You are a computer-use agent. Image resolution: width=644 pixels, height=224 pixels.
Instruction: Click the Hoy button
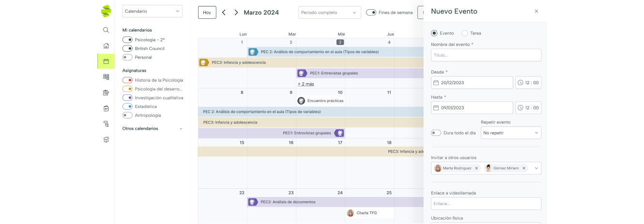(x=207, y=13)
